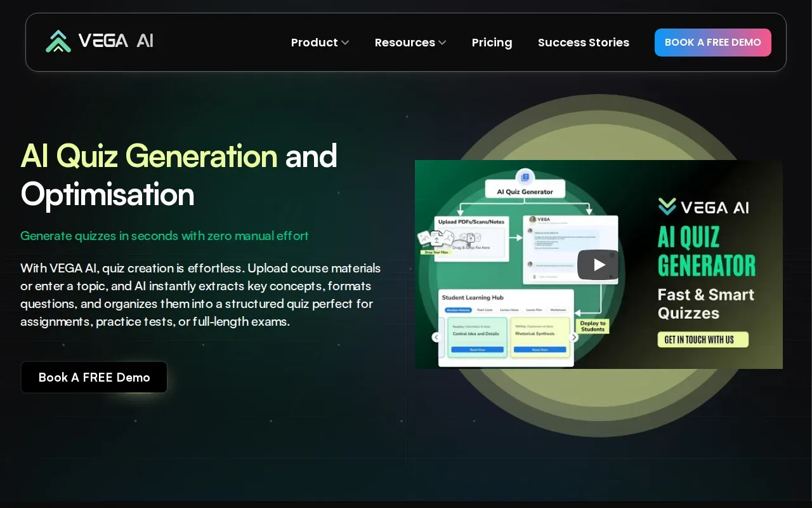Go to the Pricing page
Screen dimensions: 812x508
492,43
